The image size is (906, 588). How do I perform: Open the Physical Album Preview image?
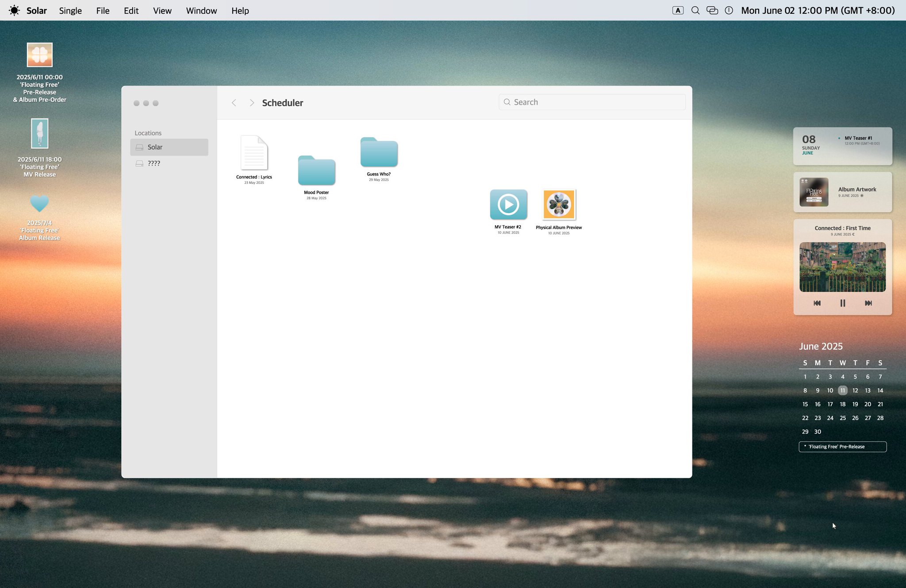point(559,205)
